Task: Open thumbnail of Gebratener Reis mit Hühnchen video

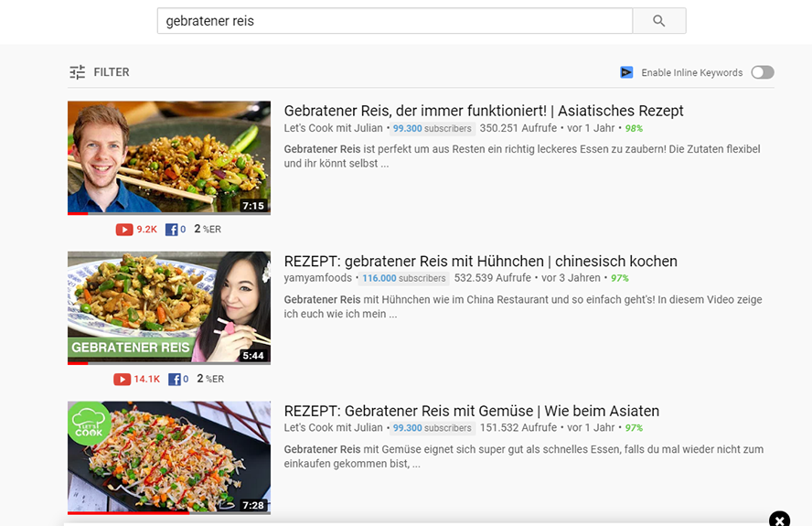Action: [x=169, y=308]
